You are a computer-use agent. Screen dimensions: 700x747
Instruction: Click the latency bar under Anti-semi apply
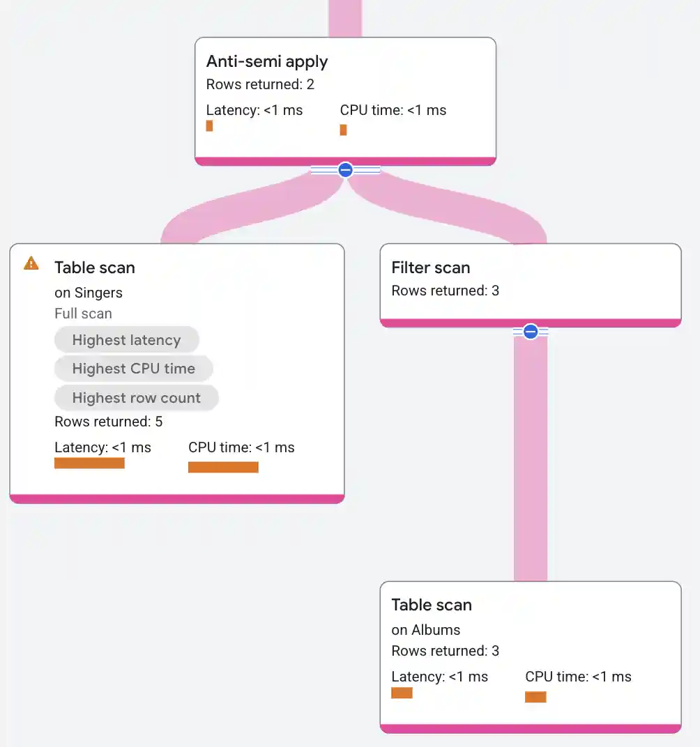click(x=209, y=126)
